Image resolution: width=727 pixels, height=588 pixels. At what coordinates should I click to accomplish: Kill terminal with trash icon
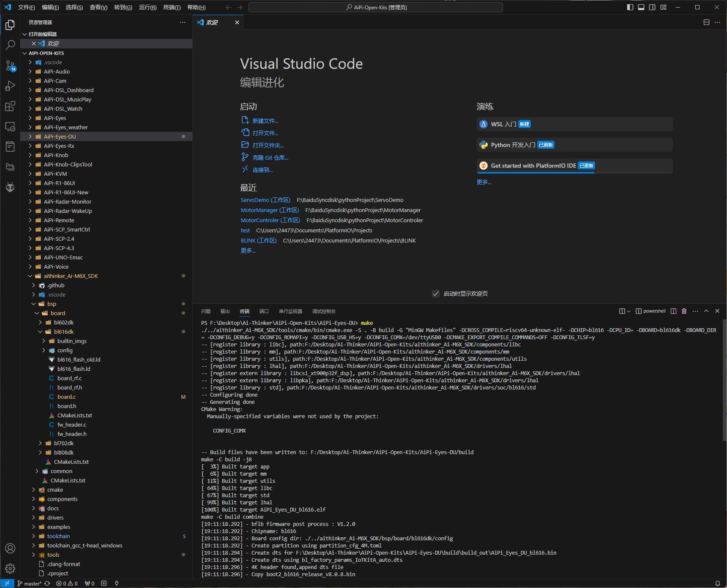click(684, 311)
